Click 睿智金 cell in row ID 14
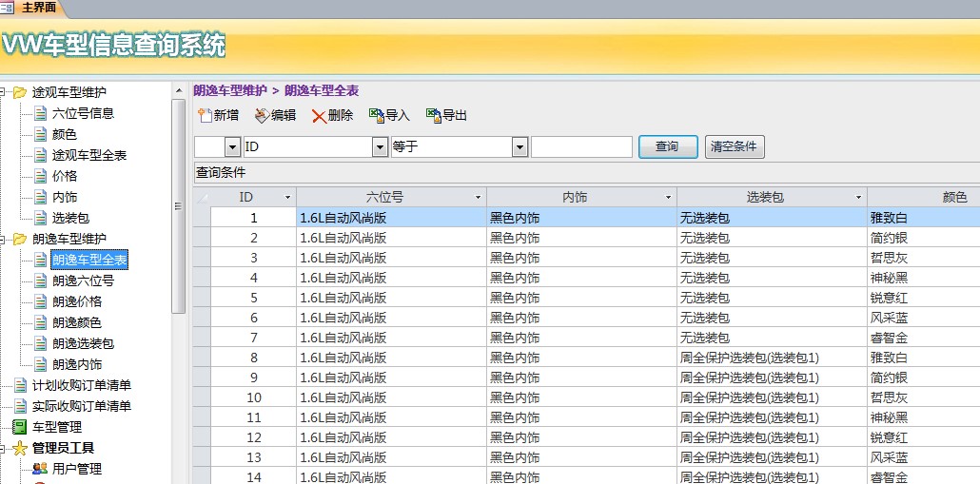 tap(924, 477)
